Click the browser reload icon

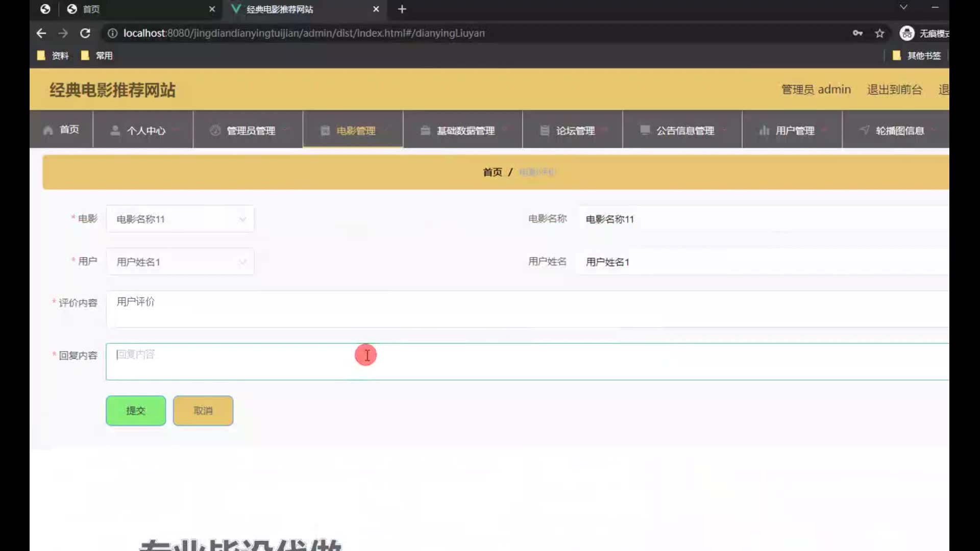tap(85, 33)
